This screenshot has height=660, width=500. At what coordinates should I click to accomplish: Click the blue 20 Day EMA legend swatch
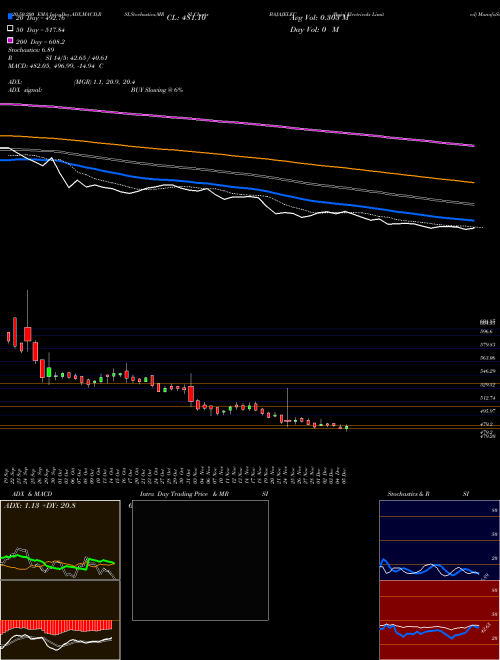(10, 16)
